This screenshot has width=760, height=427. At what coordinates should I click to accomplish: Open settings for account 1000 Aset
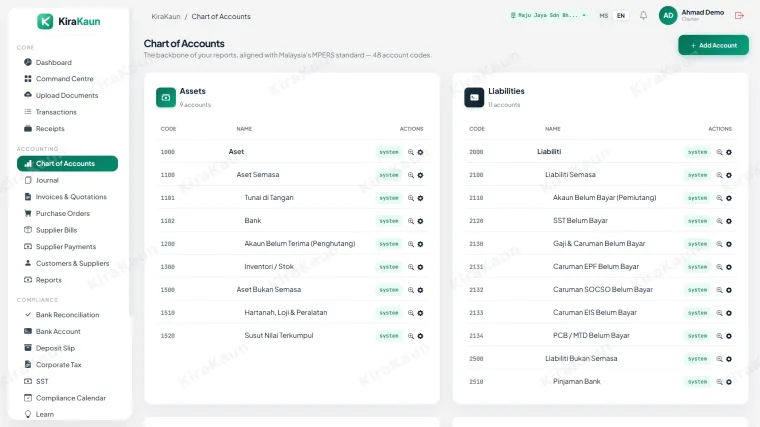coord(420,152)
